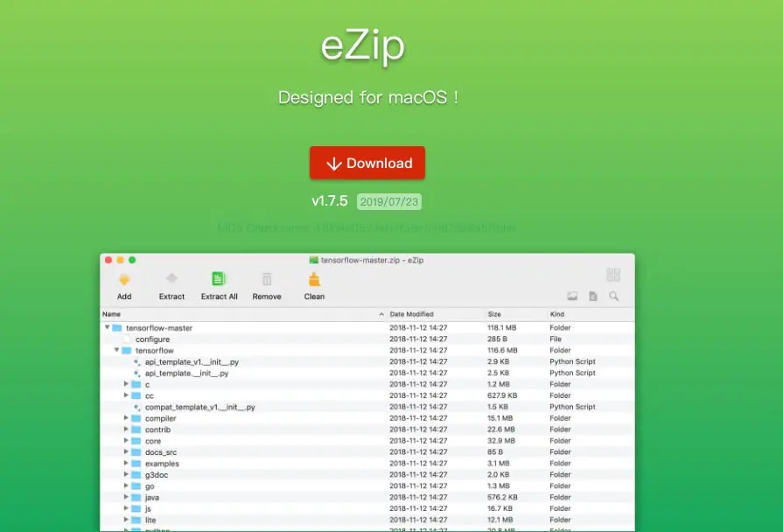Image resolution: width=783 pixels, height=532 pixels.
Task: Expand the core folder
Action: click(x=126, y=441)
